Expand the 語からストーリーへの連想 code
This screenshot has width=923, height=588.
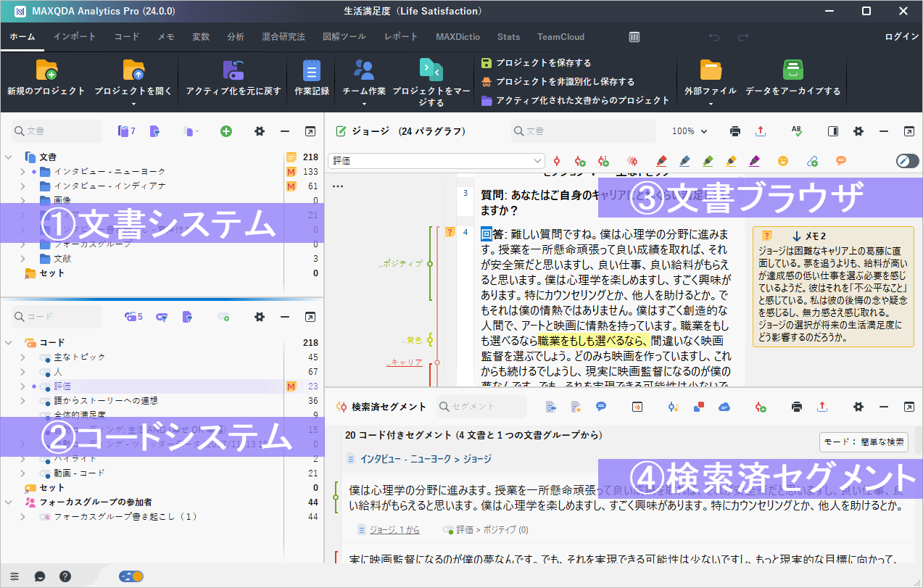23,401
